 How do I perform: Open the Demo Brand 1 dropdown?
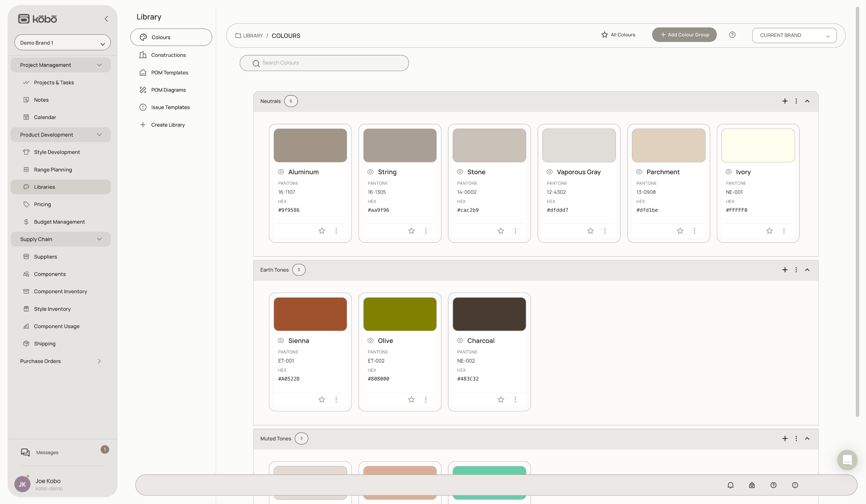(62, 43)
